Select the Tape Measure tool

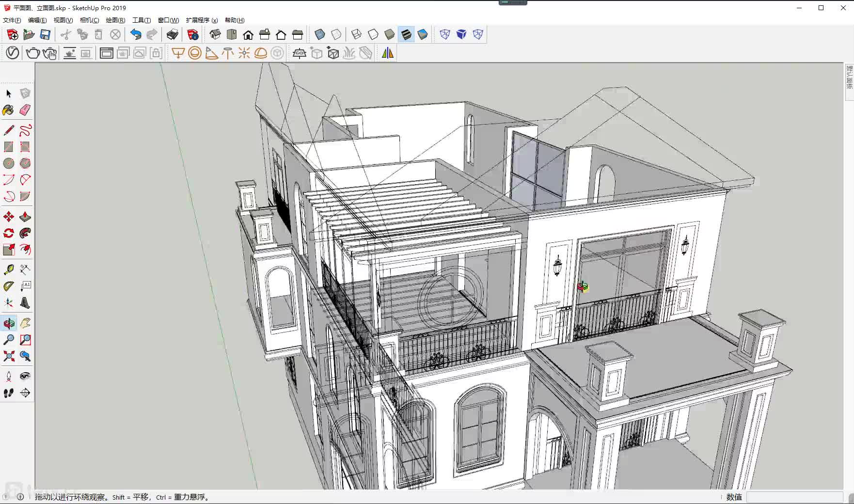click(x=9, y=270)
